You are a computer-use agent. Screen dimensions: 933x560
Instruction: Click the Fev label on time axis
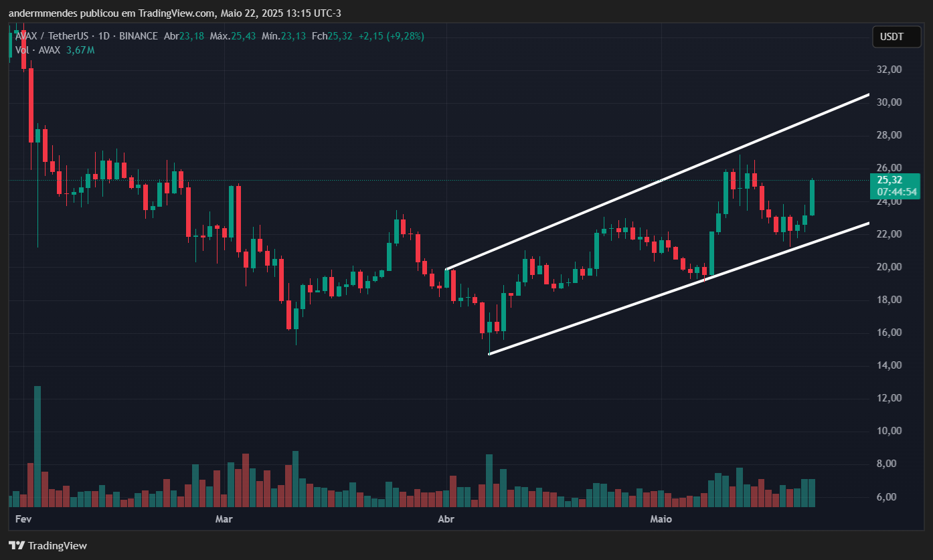(23, 519)
